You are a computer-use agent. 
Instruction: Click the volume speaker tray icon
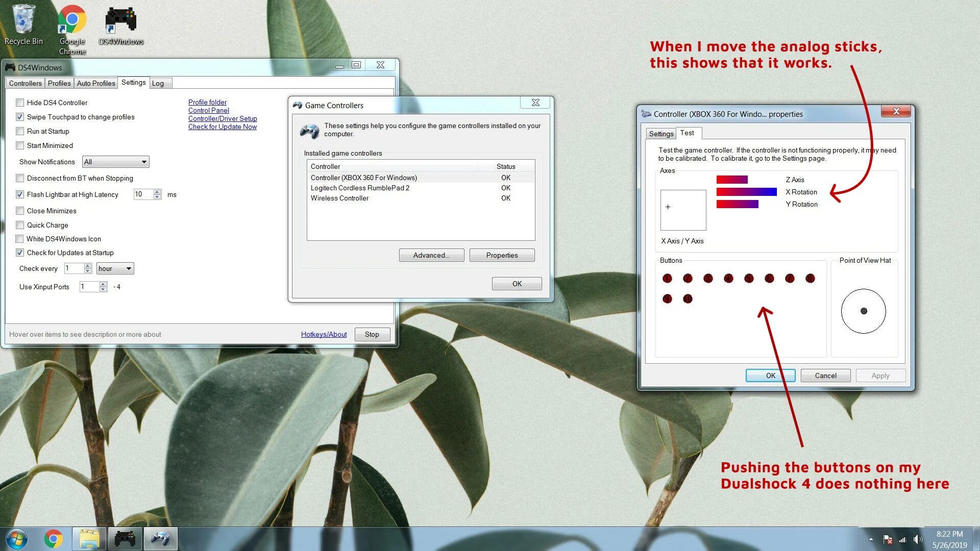[917, 539]
